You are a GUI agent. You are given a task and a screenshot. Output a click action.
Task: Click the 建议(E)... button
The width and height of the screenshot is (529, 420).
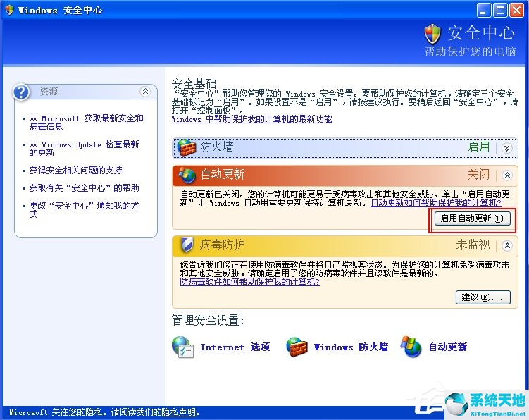point(483,297)
